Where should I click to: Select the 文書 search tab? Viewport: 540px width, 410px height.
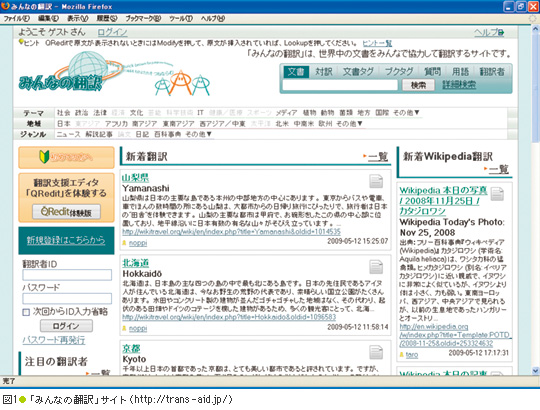click(296, 72)
